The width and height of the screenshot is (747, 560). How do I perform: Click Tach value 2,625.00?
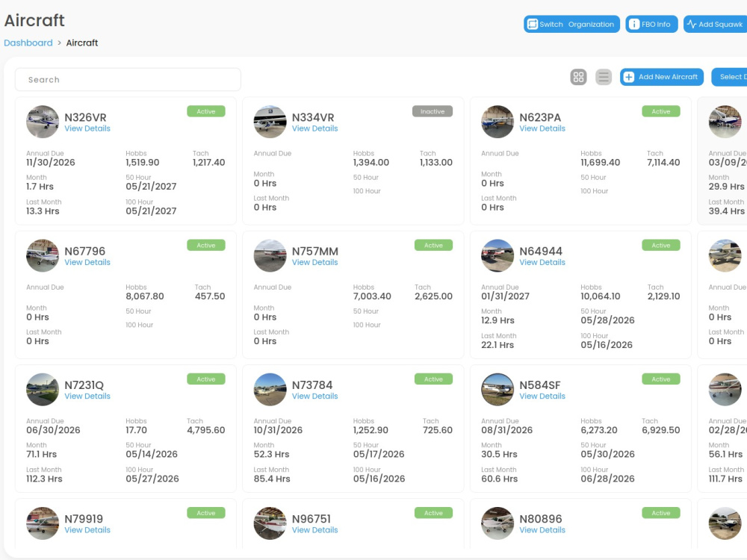pos(433,296)
